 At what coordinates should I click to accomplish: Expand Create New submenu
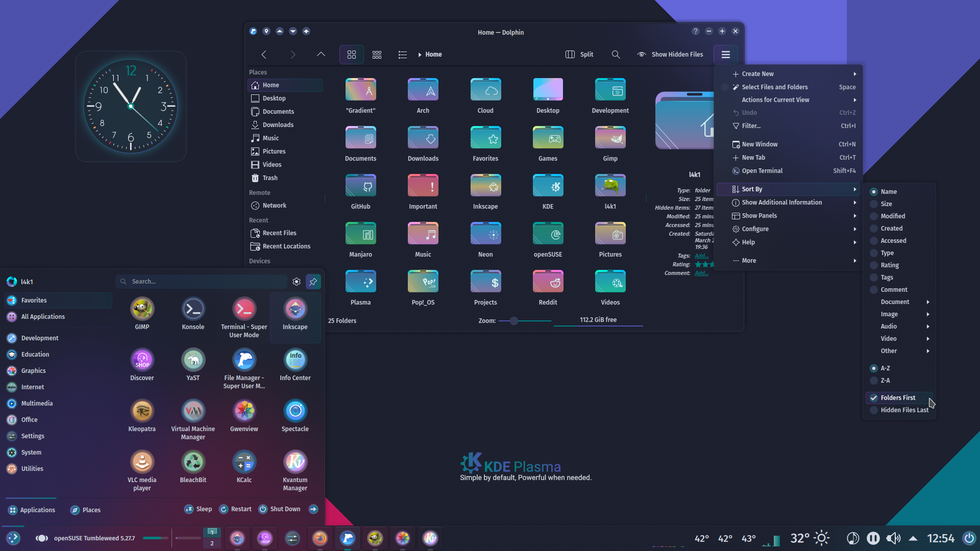tap(789, 74)
